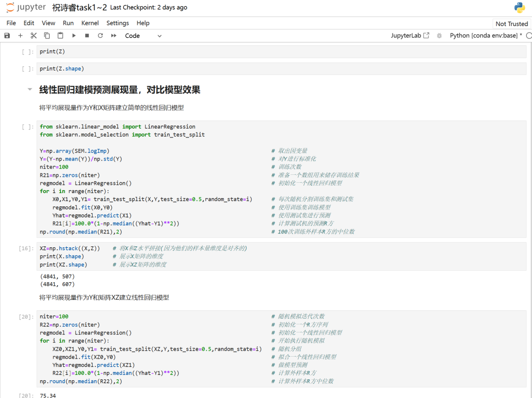Open the Kernel menu
The image size is (532, 398).
point(90,23)
